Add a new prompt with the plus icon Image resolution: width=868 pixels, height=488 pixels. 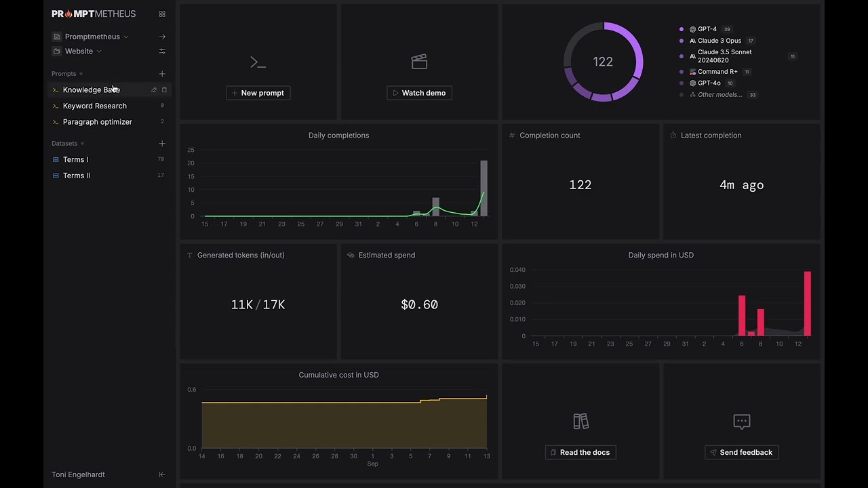pyautogui.click(x=162, y=74)
